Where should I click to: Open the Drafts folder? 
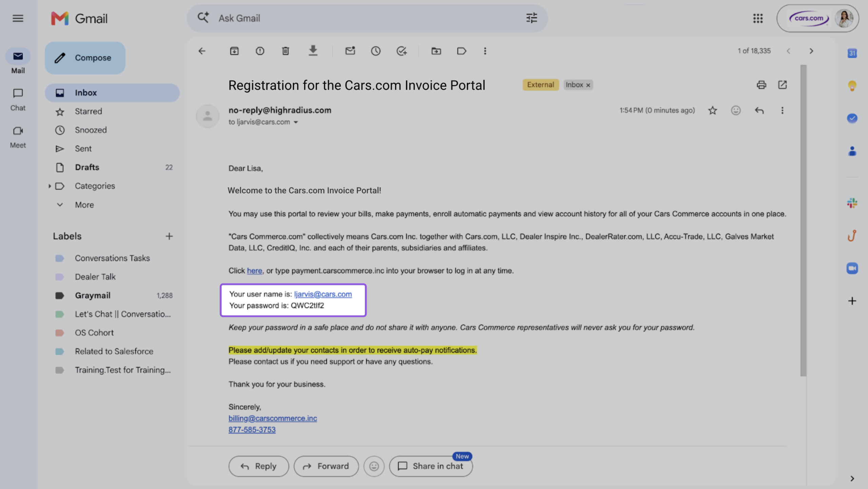pos(112,167)
